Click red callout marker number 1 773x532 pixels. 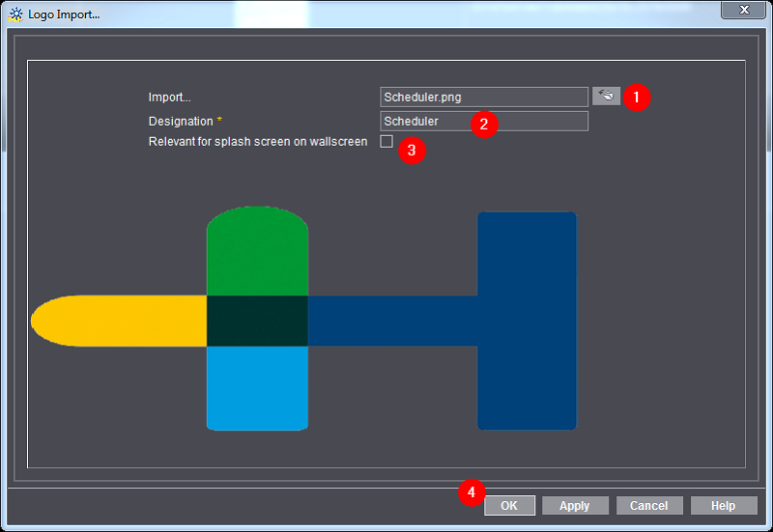click(x=636, y=97)
